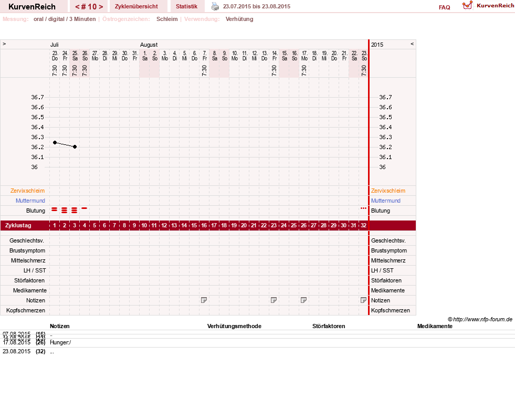Click bleeding marker on cycle day 2

click(65, 210)
